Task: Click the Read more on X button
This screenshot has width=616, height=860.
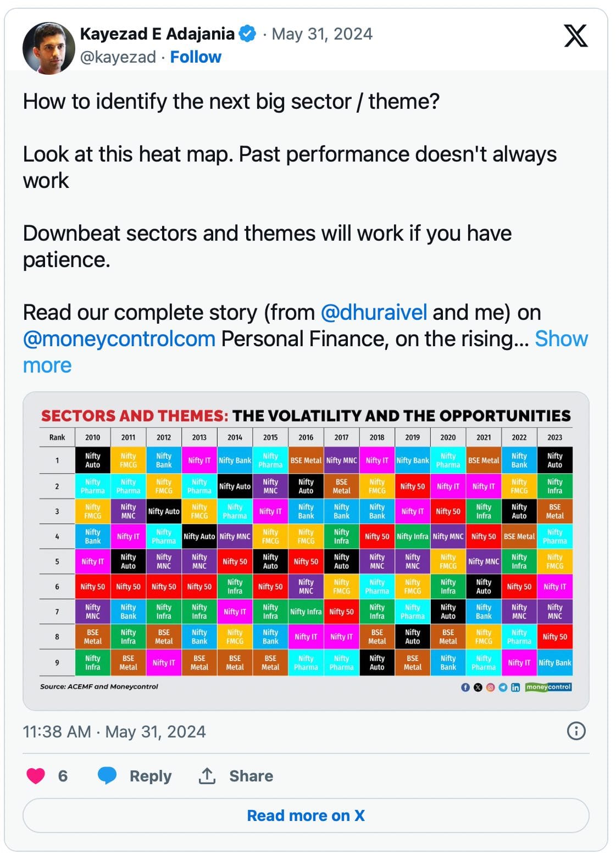Action: (306, 815)
